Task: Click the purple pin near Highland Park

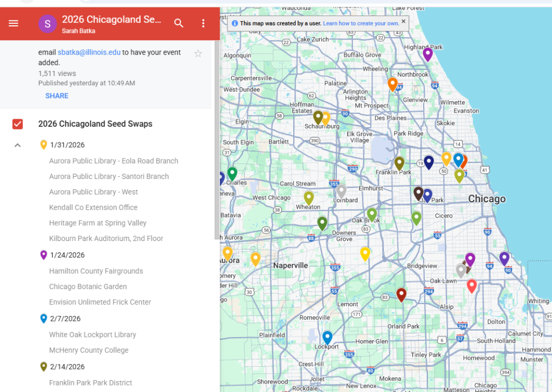Action: [427, 53]
